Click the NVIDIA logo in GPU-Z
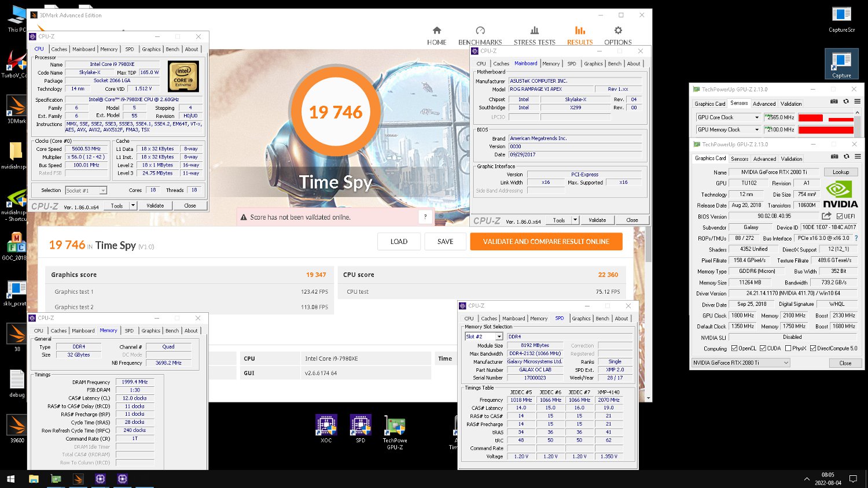This screenshot has width=868, height=488. pos(840,194)
